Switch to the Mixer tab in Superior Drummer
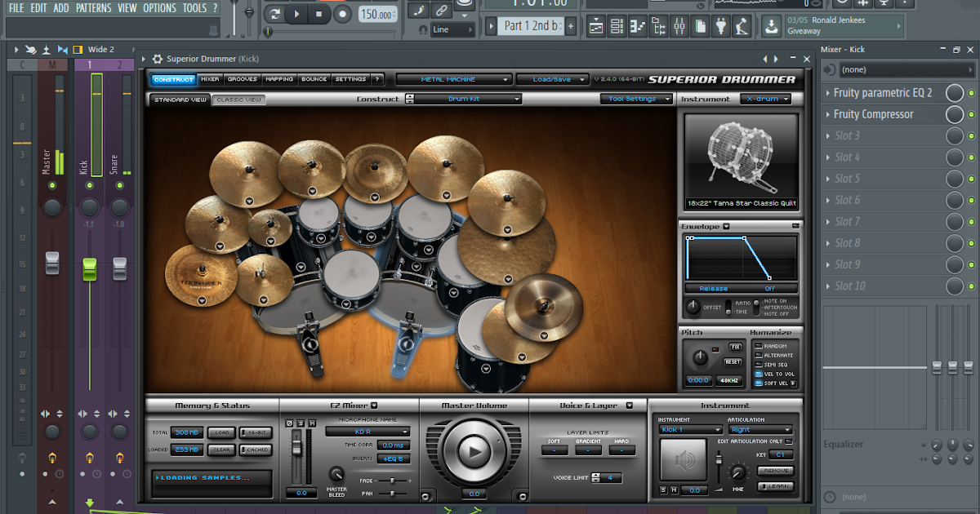Viewport: 980px width, 514px height. [x=211, y=79]
